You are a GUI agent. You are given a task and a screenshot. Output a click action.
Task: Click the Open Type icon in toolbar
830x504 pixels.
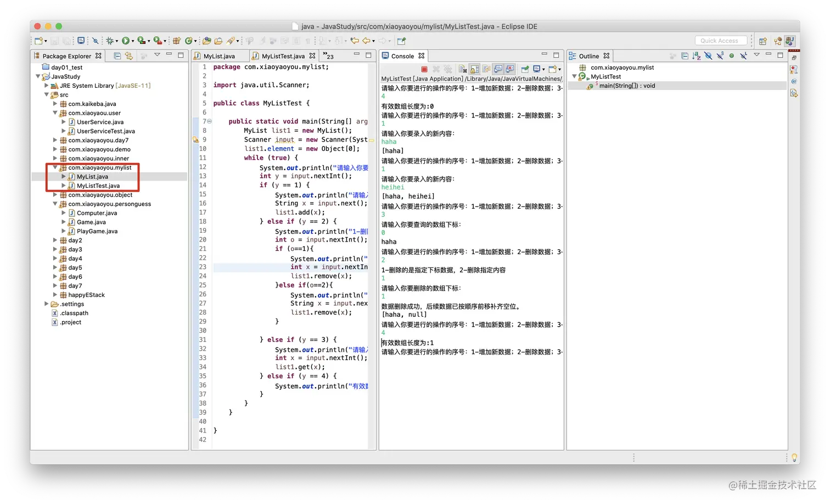click(x=206, y=41)
